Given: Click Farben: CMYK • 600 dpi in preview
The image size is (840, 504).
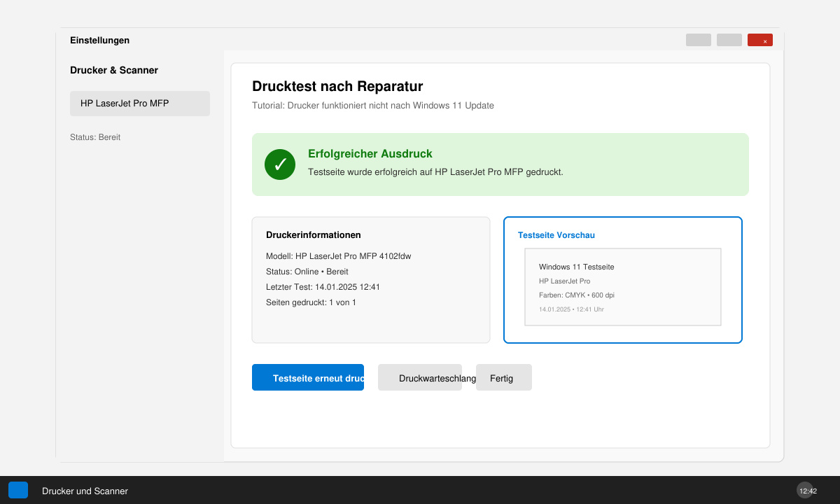Looking at the screenshot, I should click(577, 295).
